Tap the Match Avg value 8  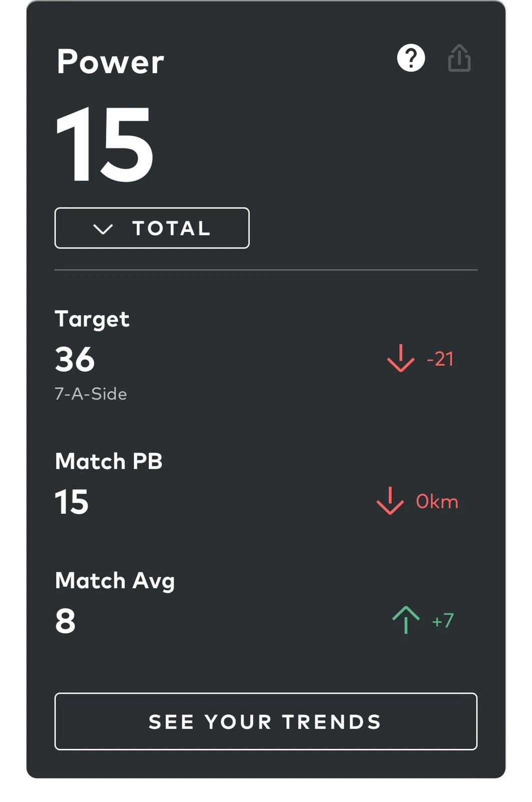[65, 621]
